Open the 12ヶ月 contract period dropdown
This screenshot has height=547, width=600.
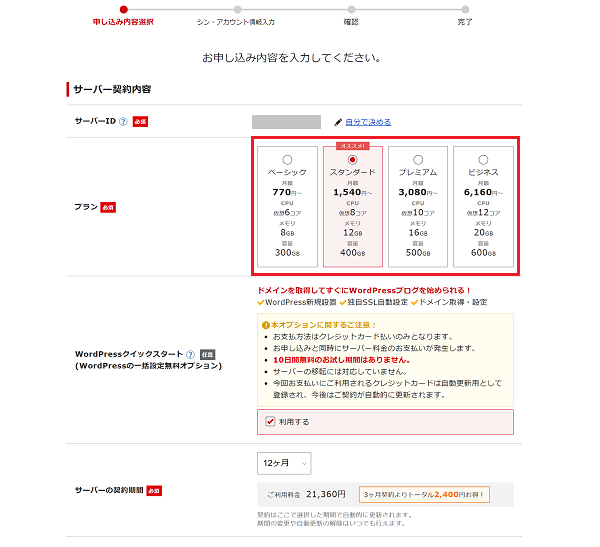point(284,463)
